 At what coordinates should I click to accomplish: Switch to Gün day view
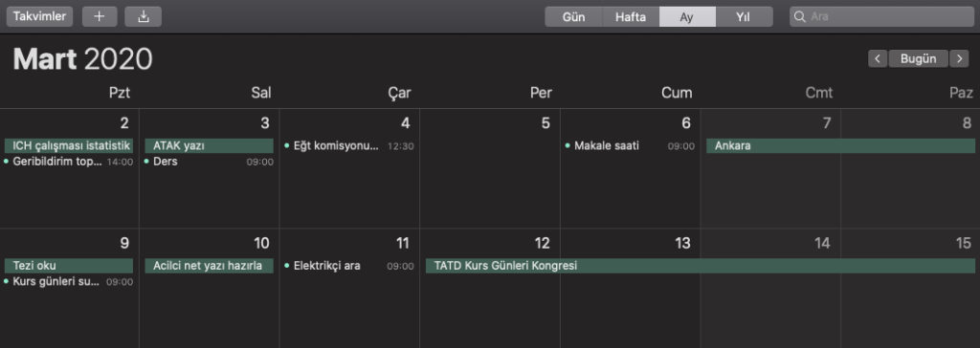tap(574, 17)
